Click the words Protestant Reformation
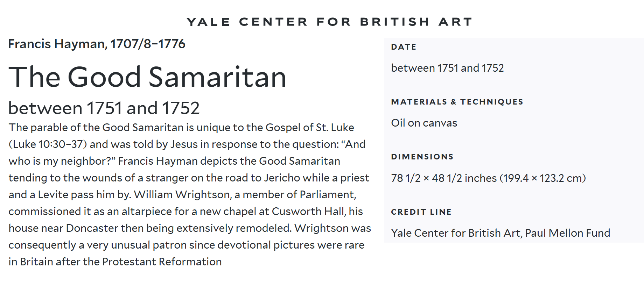Viewport: 644px width, 286px height. (162, 262)
